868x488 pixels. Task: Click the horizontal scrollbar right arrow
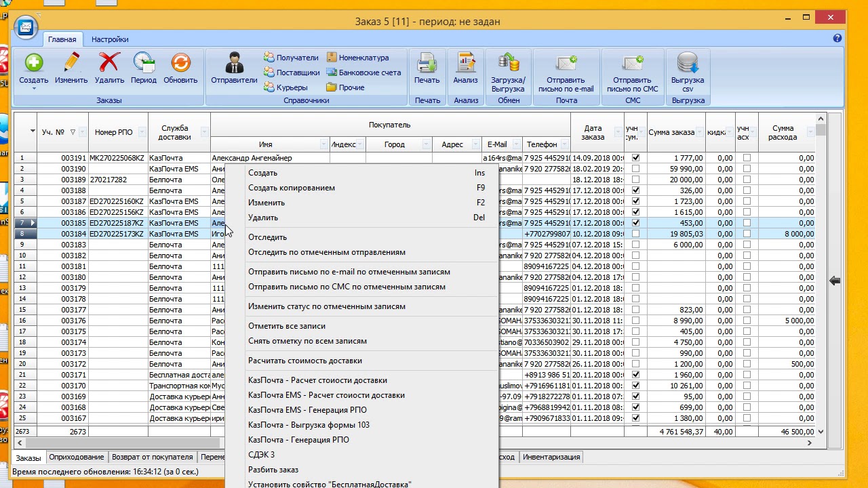click(809, 443)
